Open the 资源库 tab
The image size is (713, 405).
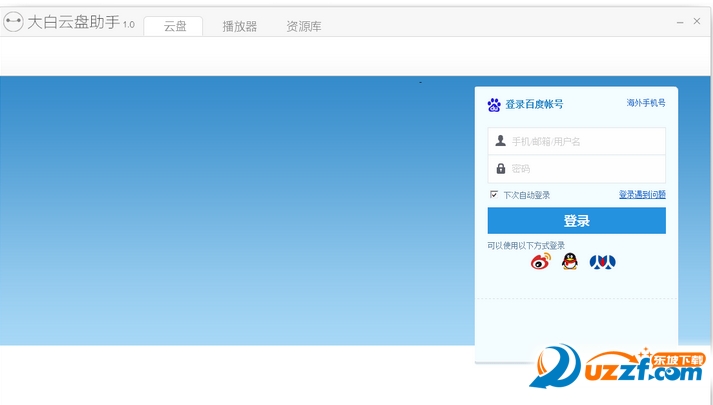point(304,26)
